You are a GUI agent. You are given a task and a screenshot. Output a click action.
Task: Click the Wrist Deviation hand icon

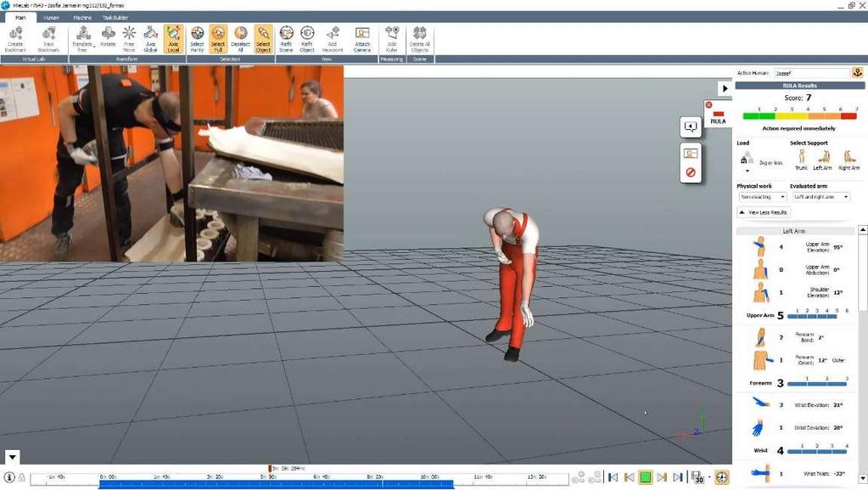[758, 427]
